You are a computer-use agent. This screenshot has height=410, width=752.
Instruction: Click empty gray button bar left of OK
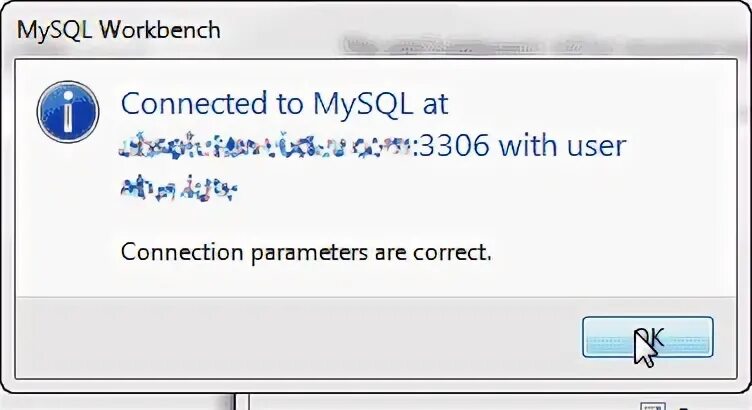tap(300, 337)
